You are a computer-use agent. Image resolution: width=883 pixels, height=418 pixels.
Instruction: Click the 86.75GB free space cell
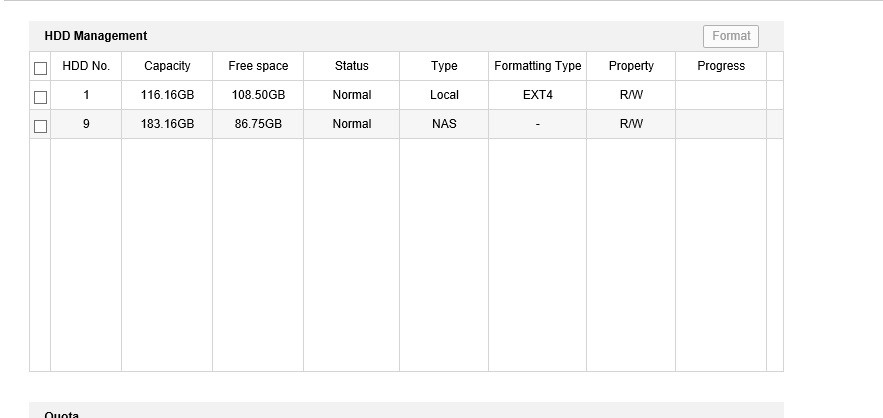(258, 124)
